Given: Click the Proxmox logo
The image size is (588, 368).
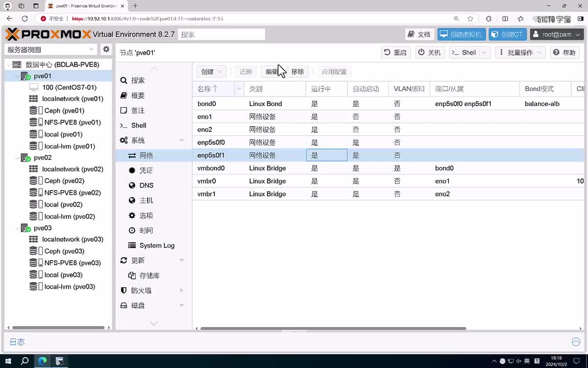Looking at the screenshot, I should (x=48, y=34).
